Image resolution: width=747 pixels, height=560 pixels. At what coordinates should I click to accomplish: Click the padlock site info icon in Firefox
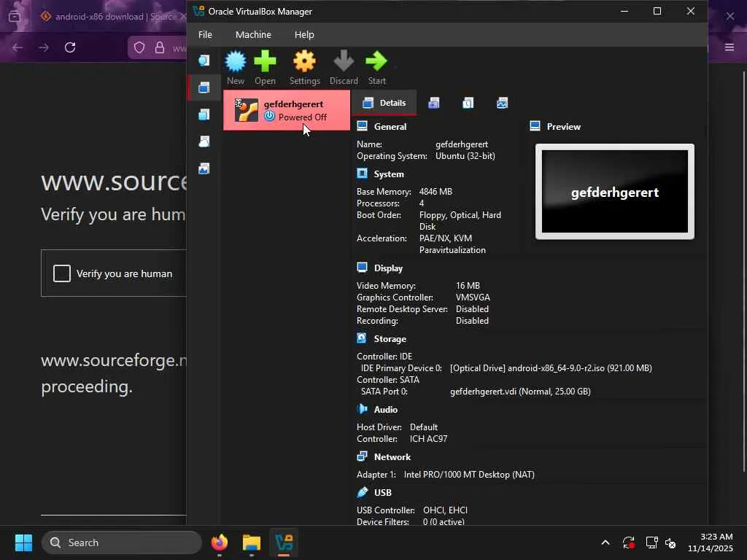[x=160, y=47]
